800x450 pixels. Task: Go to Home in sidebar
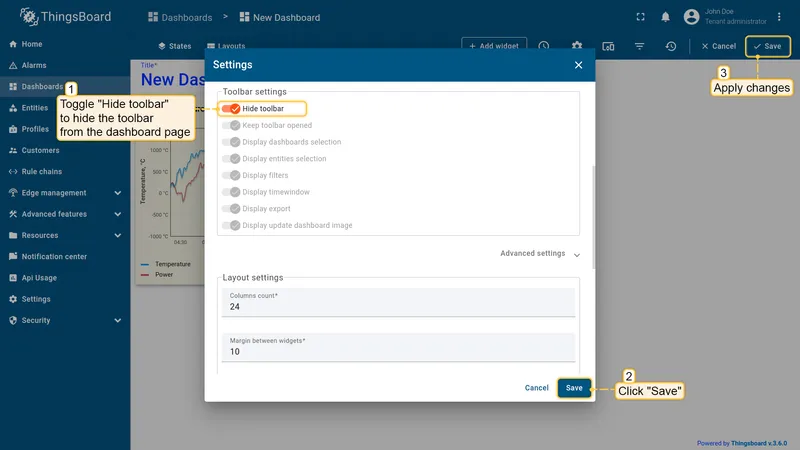[x=65, y=44]
